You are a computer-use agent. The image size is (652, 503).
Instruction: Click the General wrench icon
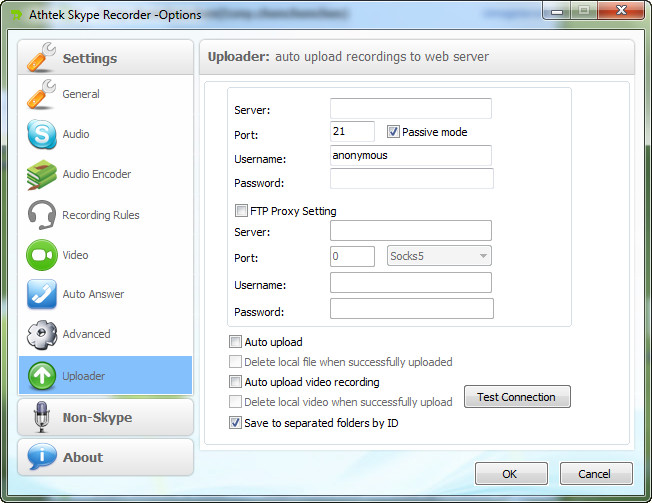(41, 94)
